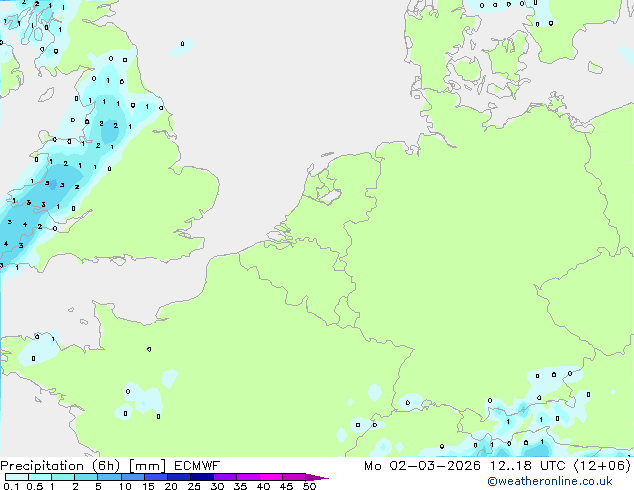634x490 pixels.
Task: Click the 35–40 mm purple legend swatch
Action: 247,477
